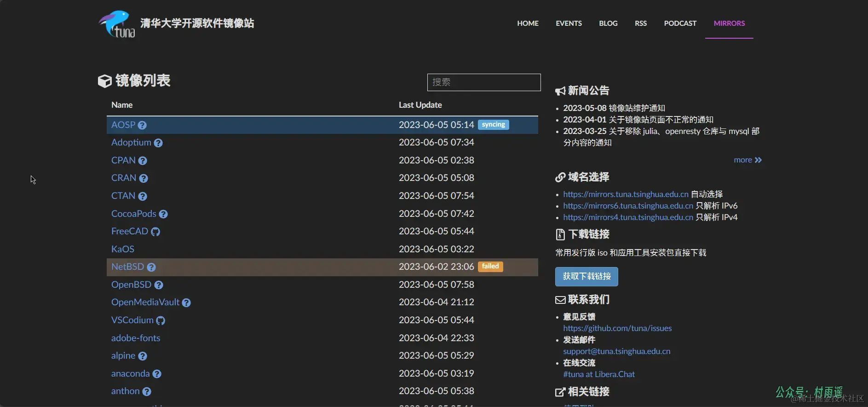Open the CRAN mirror link

pos(124,178)
